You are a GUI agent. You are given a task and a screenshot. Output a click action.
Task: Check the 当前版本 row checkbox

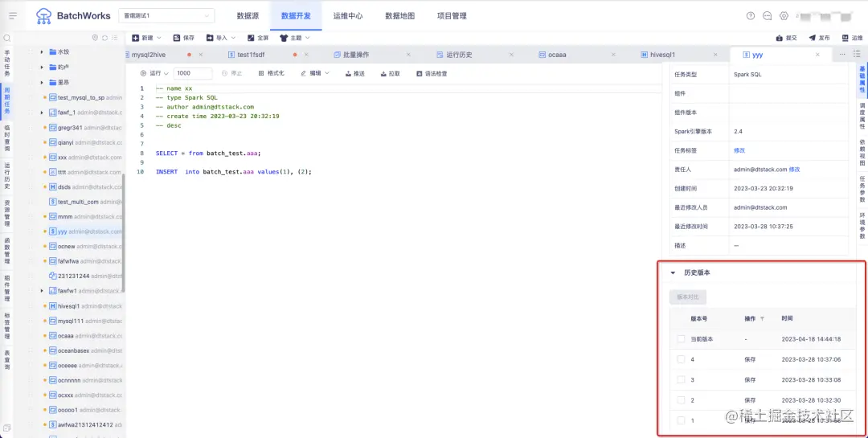pyautogui.click(x=681, y=339)
